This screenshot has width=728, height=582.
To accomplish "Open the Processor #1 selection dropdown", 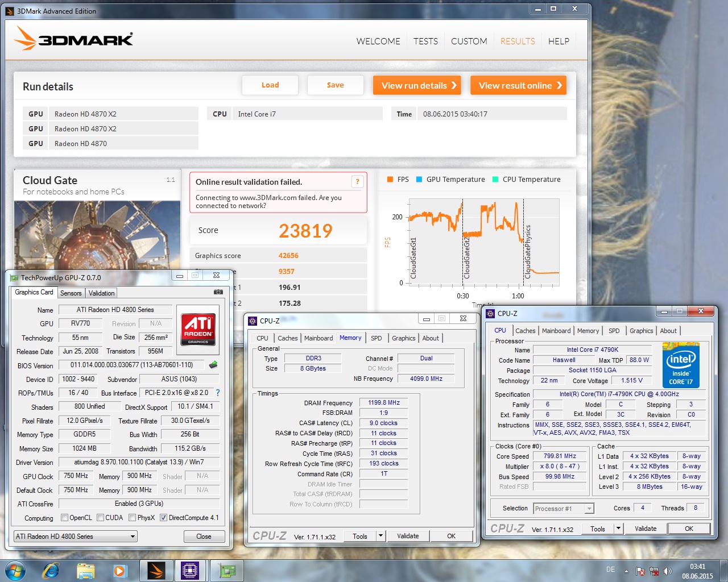I will point(564,509).
